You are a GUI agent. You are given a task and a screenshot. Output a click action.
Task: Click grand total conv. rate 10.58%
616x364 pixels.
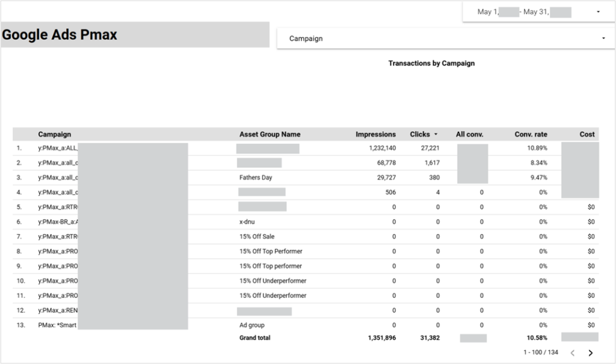537,338
